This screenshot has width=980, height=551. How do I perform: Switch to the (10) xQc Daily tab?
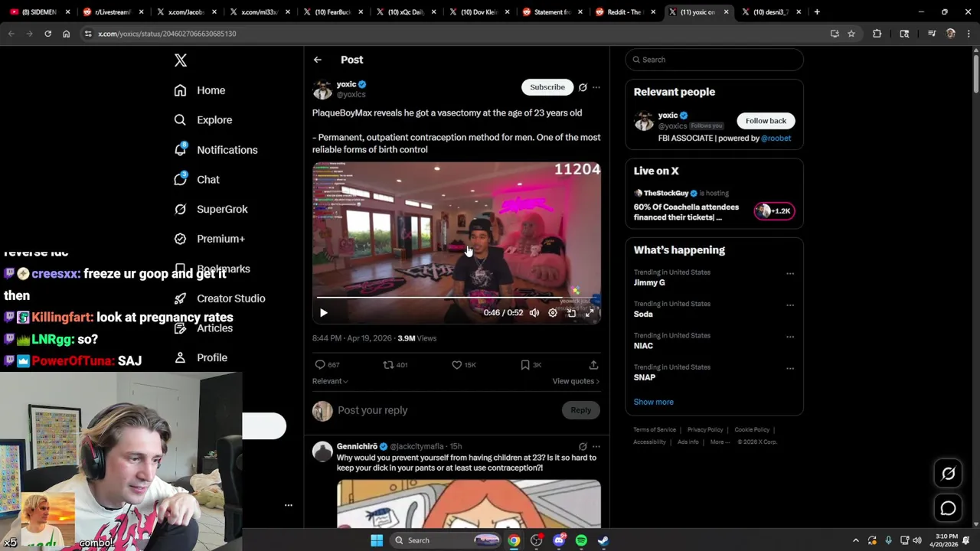(406, 12)
